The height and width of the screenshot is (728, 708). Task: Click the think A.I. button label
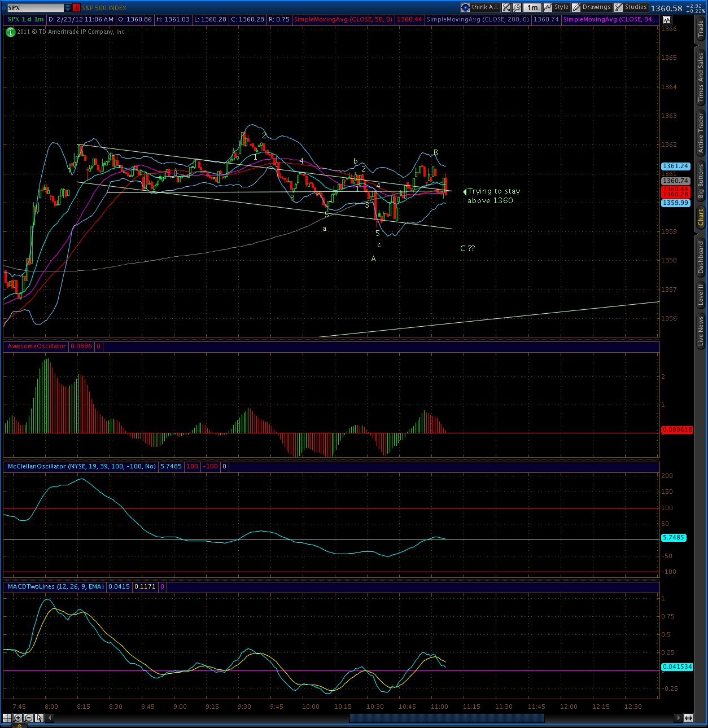(x=485, y=7)
